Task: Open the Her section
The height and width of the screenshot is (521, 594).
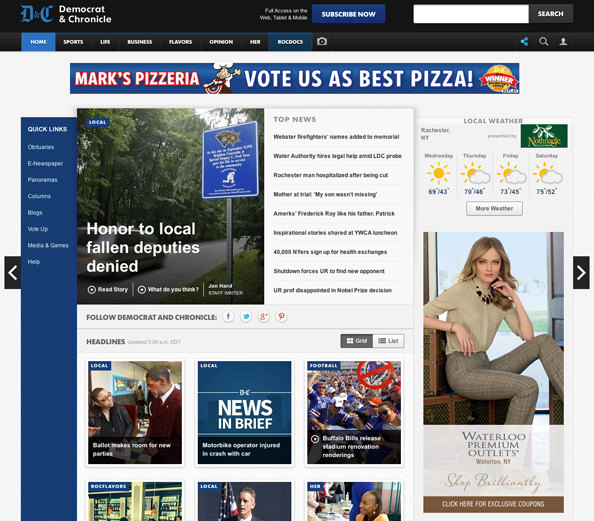Action: pyautogui.click(x=255, y=42)
